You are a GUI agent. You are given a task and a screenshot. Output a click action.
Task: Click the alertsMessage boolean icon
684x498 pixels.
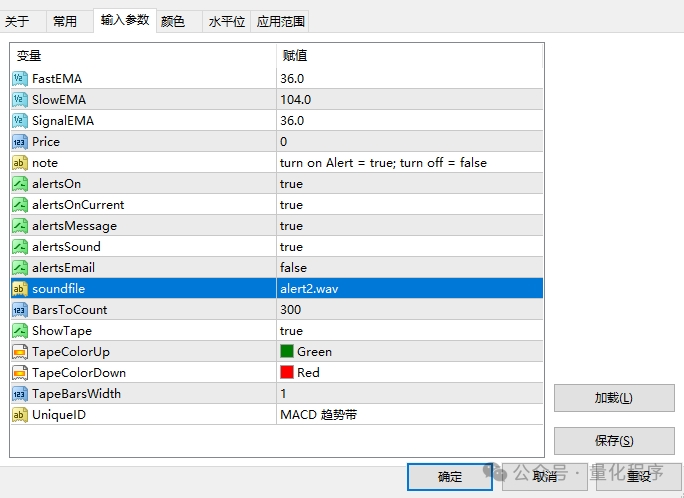20,225
